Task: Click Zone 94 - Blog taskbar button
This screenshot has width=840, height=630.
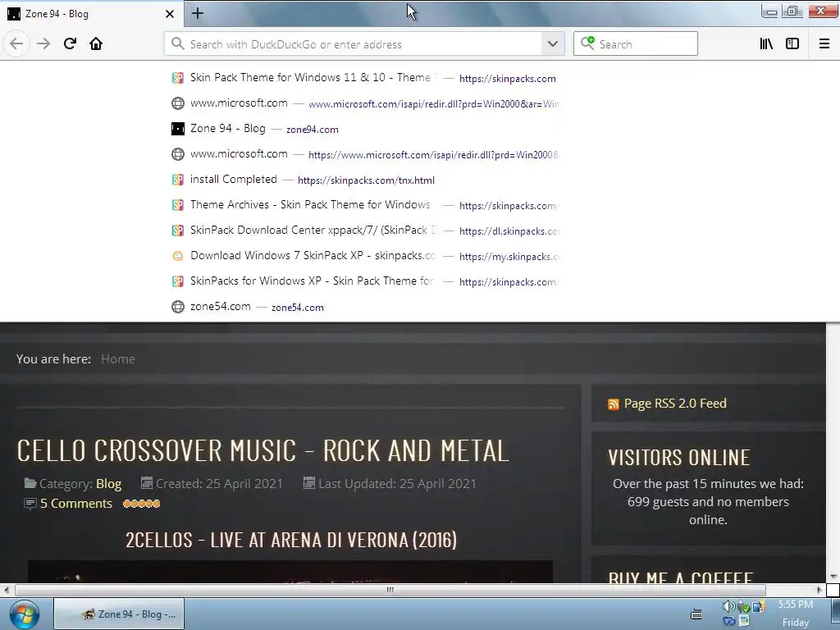Action: point(119,614)
